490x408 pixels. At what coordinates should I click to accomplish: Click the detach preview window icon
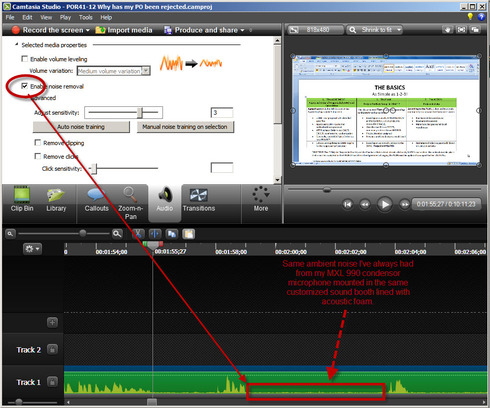pos(475,30)
